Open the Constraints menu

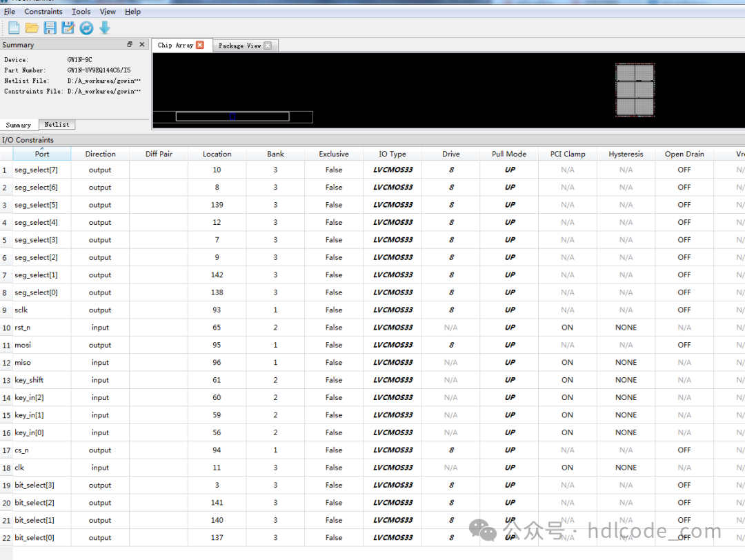click(x=43, y=12)
